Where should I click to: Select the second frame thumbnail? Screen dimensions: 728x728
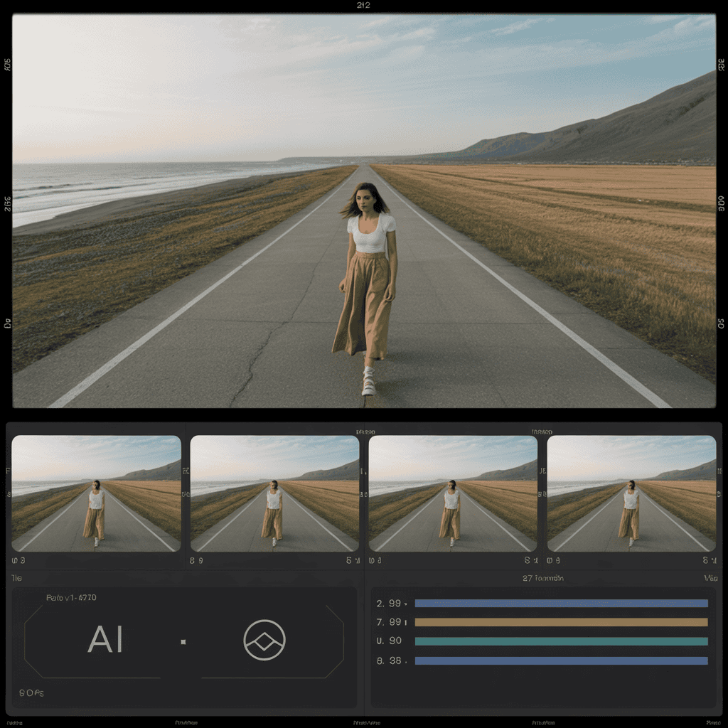274,493
